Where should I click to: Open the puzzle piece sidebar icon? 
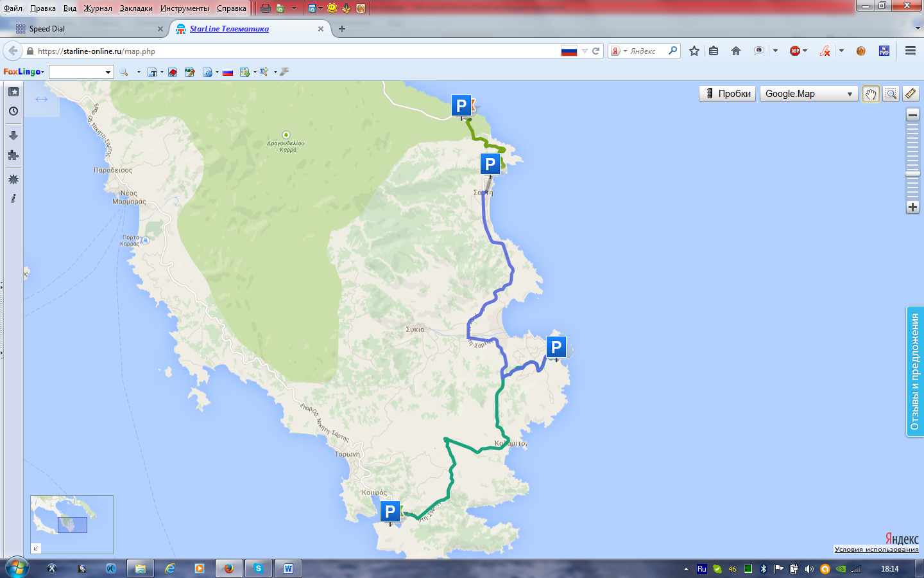(x=13, y=155)
